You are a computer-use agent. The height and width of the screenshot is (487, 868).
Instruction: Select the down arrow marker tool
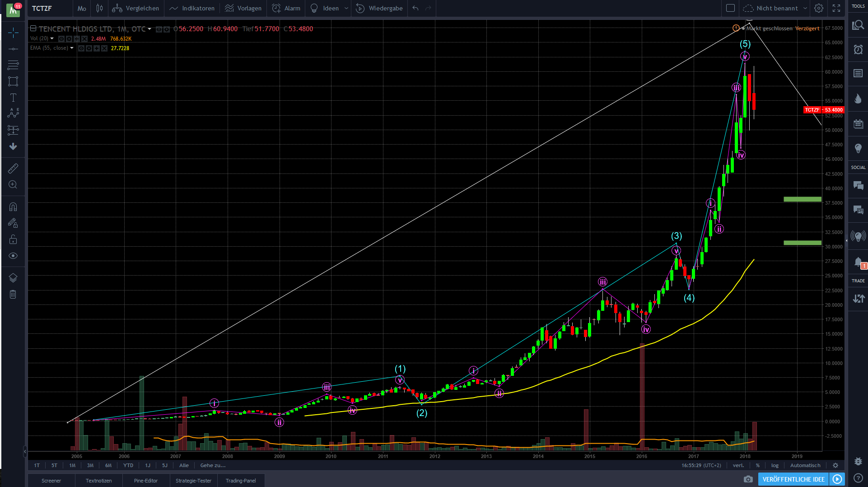tap(13, 146)
